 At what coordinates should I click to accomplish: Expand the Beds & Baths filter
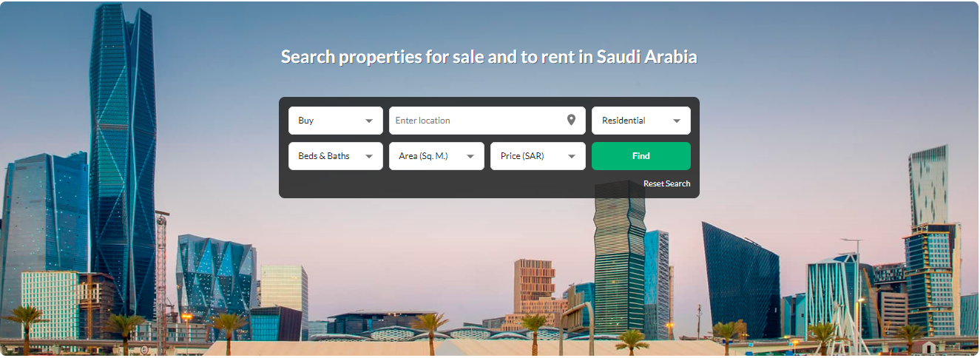click(336, 156)
